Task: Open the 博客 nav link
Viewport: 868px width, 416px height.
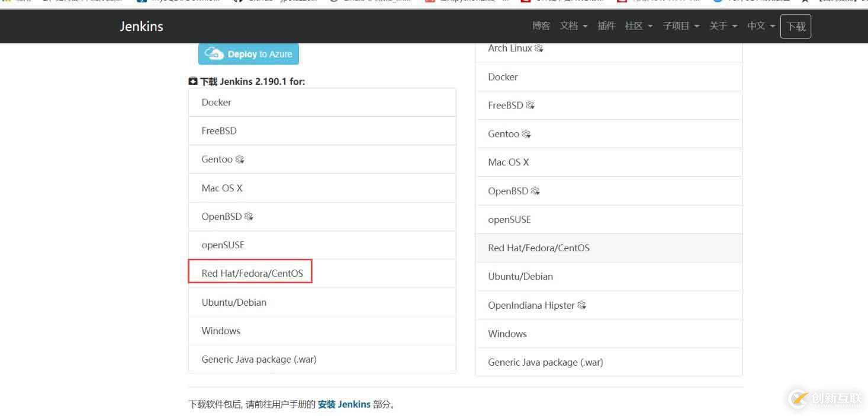Action: click(x=541, y=26)
